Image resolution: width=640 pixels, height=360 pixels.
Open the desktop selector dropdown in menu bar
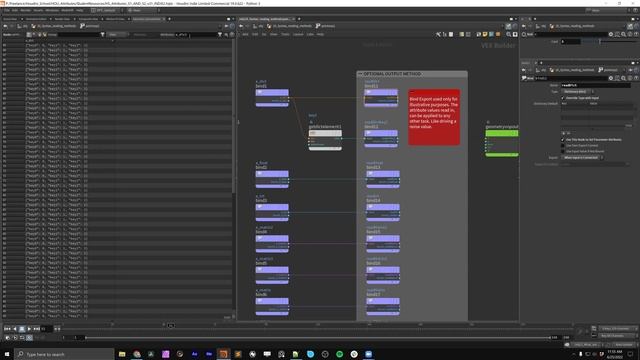click(x=107, y=10)
